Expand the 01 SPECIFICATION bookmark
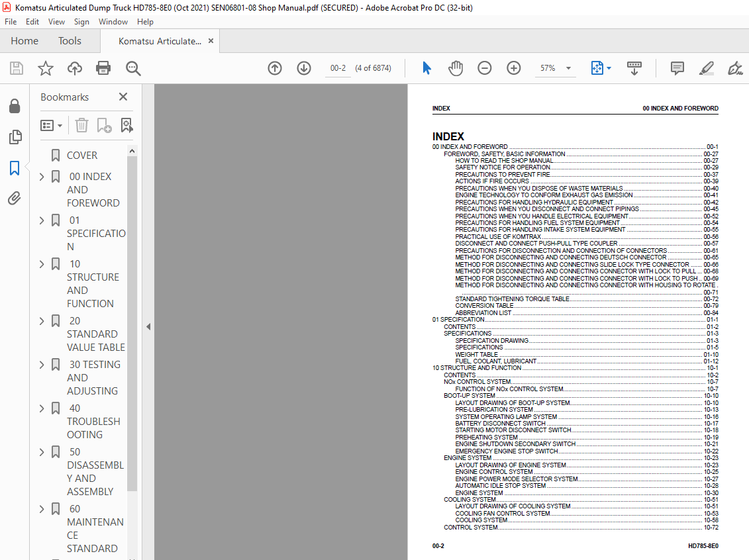 point(42,220)
